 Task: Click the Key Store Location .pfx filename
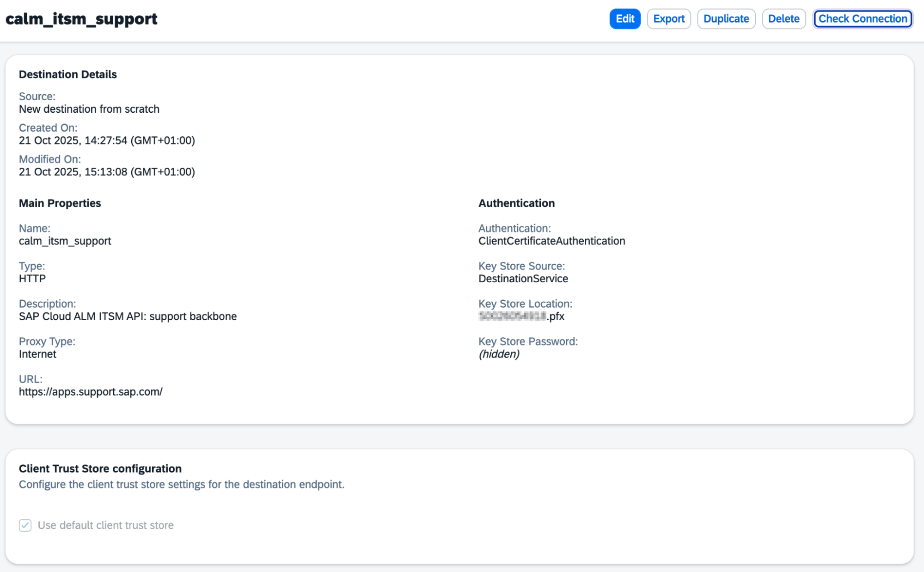point(521,316)
